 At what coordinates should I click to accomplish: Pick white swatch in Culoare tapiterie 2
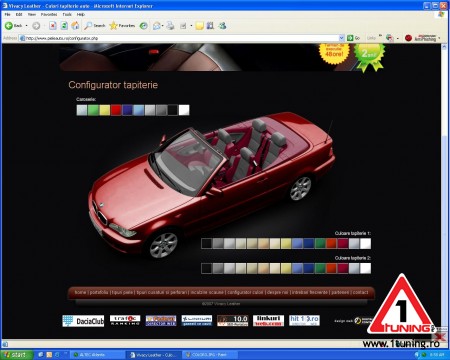pos(365,268)
